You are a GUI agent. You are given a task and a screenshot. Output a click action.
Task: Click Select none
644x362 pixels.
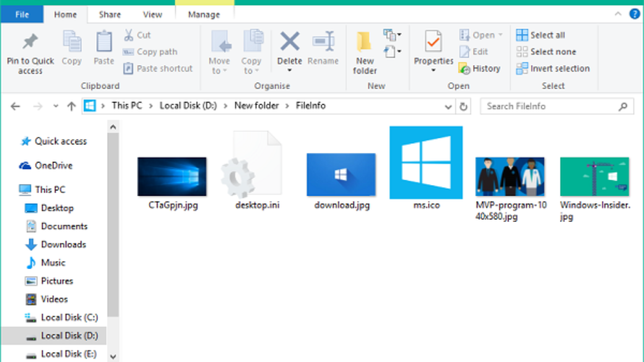pos(546,52)
